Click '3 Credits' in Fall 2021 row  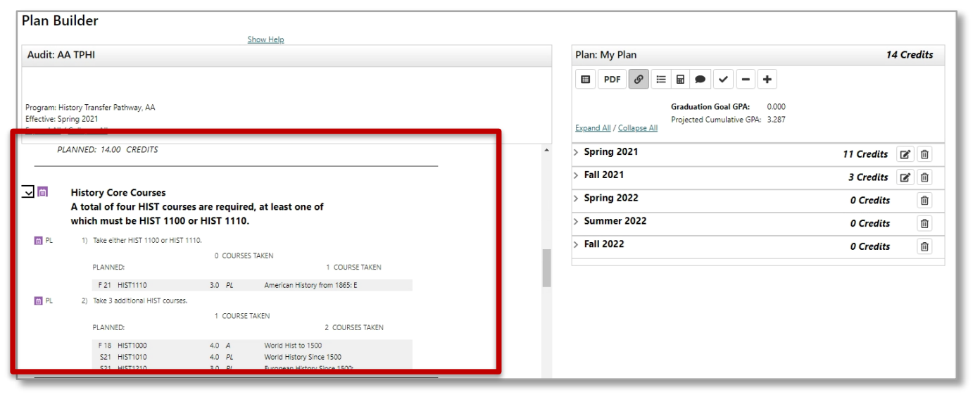[868, 177]
